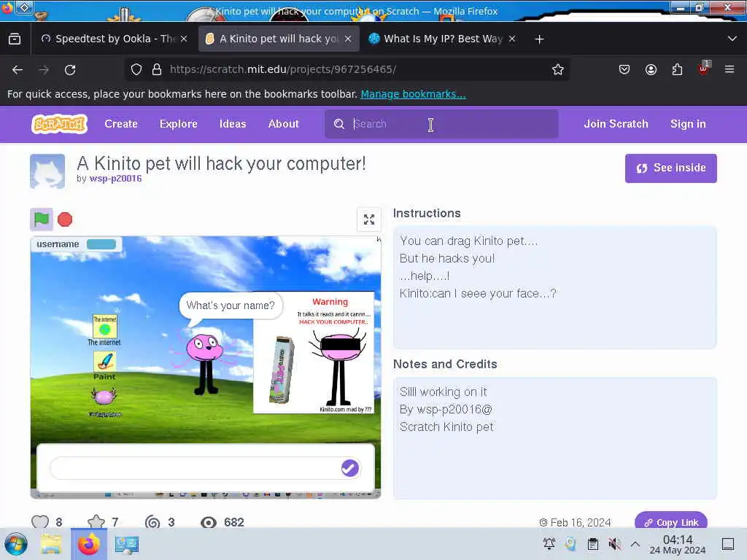Expand hidden tray icons arrow

point(635,544)
